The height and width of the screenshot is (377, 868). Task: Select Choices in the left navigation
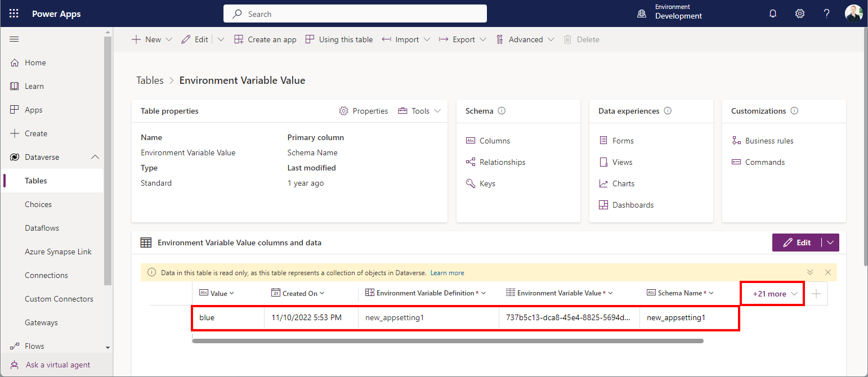(x=38, y=204)
